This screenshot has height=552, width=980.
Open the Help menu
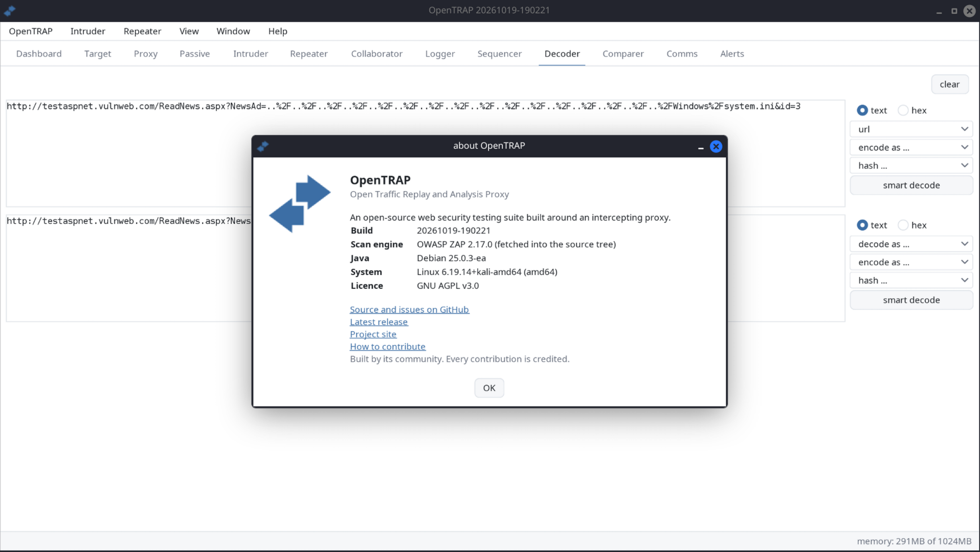tap(278, 31)
